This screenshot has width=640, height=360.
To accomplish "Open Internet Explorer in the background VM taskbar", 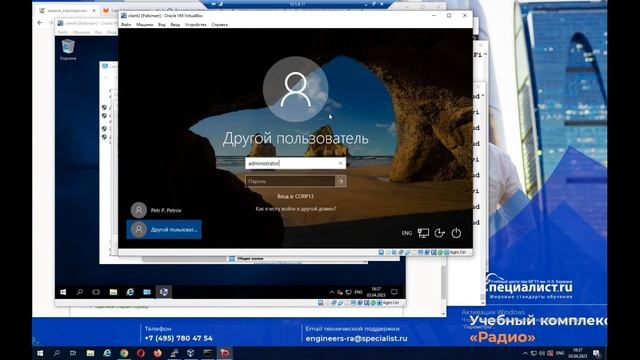I will [x=130, y=292].
